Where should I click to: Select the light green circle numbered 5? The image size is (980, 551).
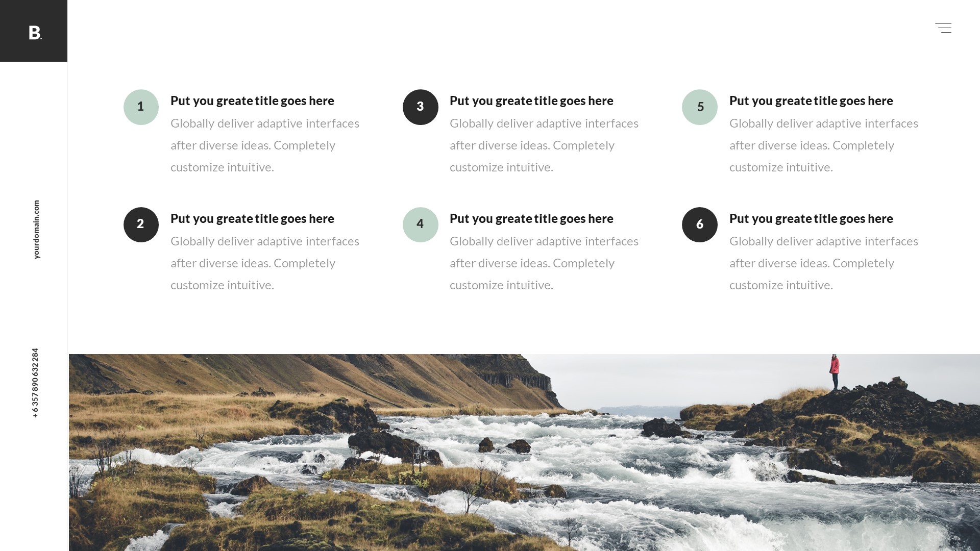tap(700, 107)
